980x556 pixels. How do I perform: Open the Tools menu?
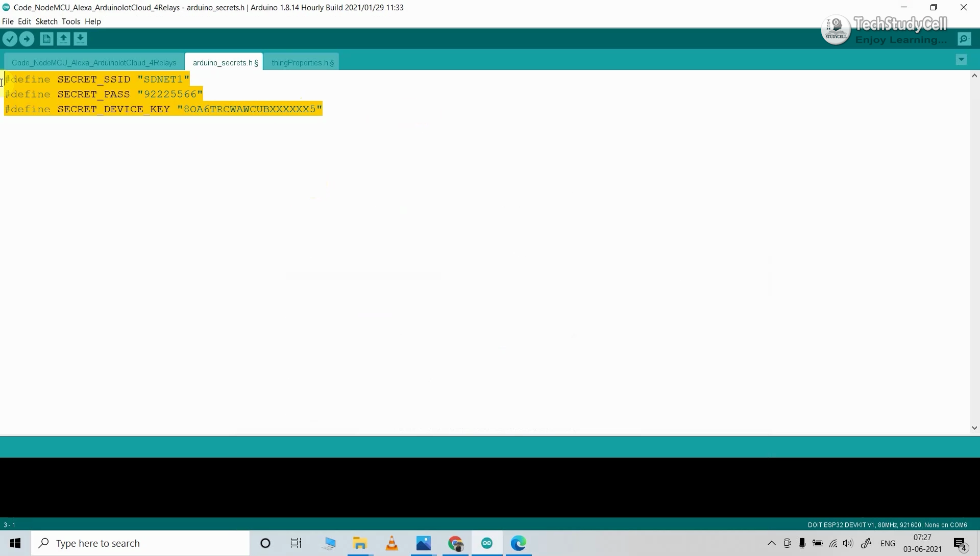tap(71, 21)
